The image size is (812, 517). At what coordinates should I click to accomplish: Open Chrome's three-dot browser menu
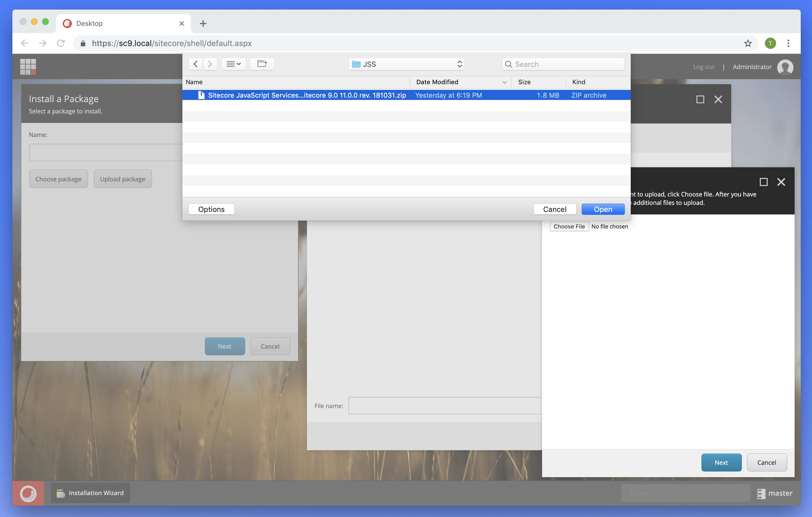pos(789,43)
